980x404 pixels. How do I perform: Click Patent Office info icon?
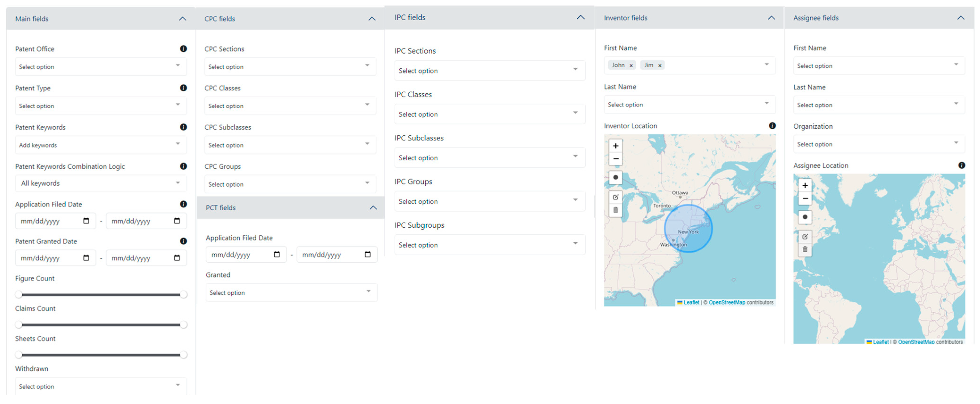(183, 49)
